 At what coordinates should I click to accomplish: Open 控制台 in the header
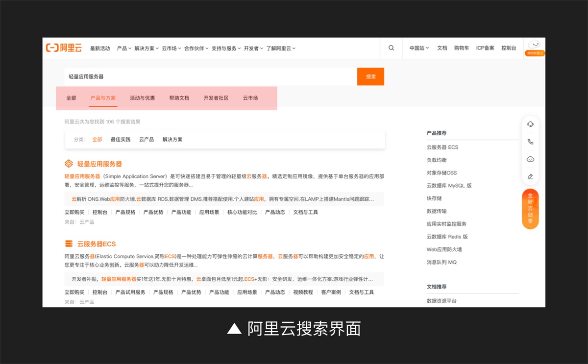tap(509, 48)
